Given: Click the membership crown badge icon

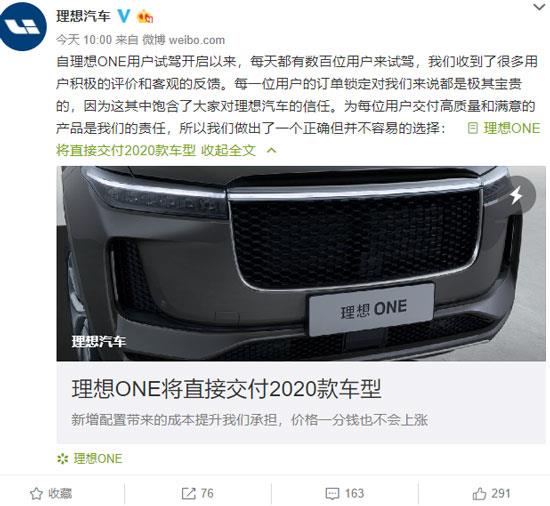Looking at the screenshot, I should (x=145, y=16).
